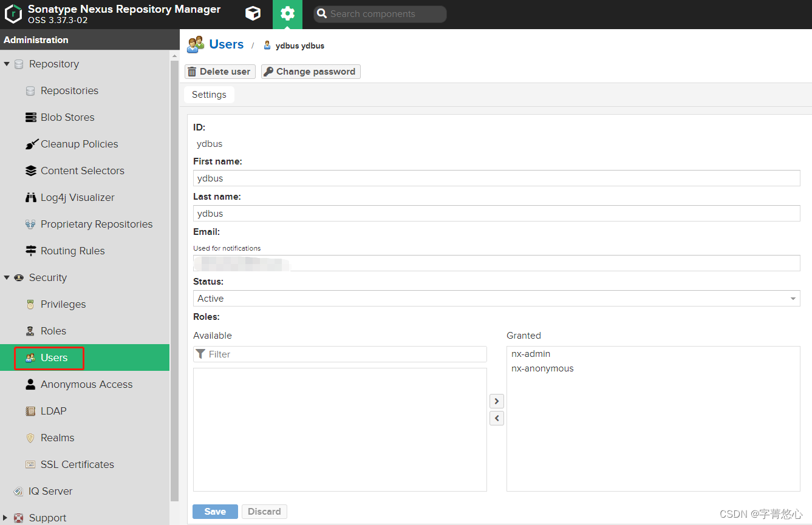Click the Users icon in sidebar
812x525 pixels.
tap(30, 358)
